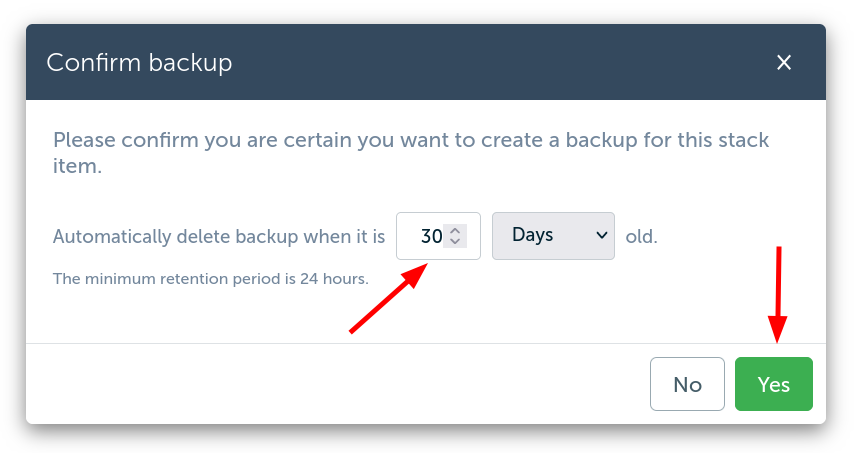
Task: Click the word "old." after the dropdown
Action: (641, 237)
